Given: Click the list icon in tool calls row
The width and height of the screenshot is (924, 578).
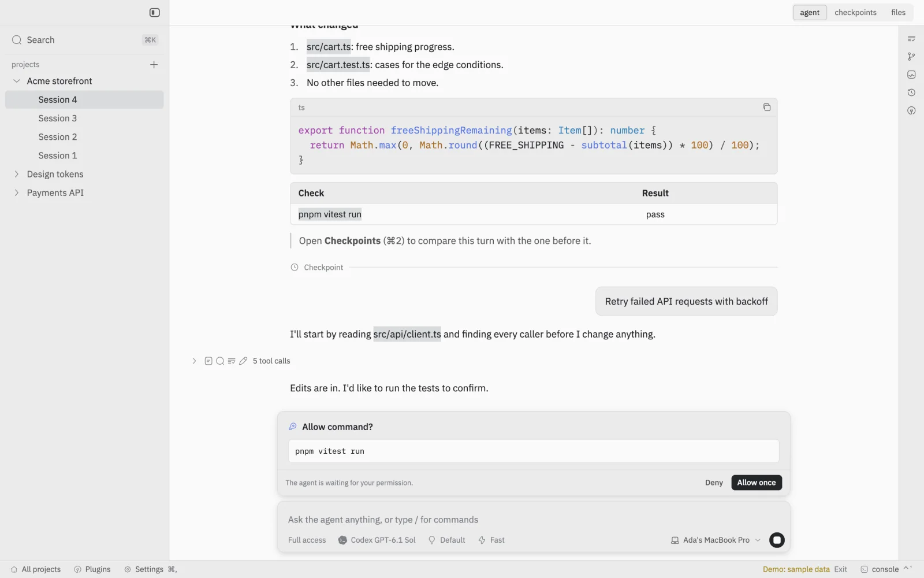Looking at the screenshot, I should (232, 361).
